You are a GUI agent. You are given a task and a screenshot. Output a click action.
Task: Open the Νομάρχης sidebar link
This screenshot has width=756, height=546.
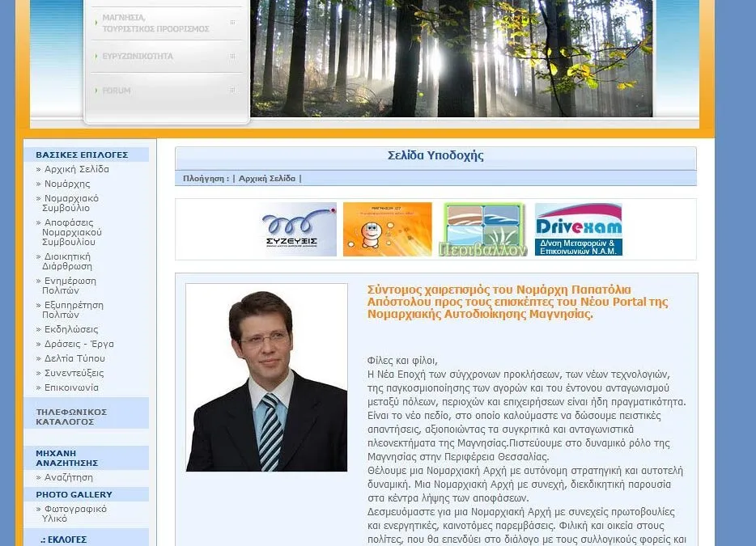[x=67, y=184]
